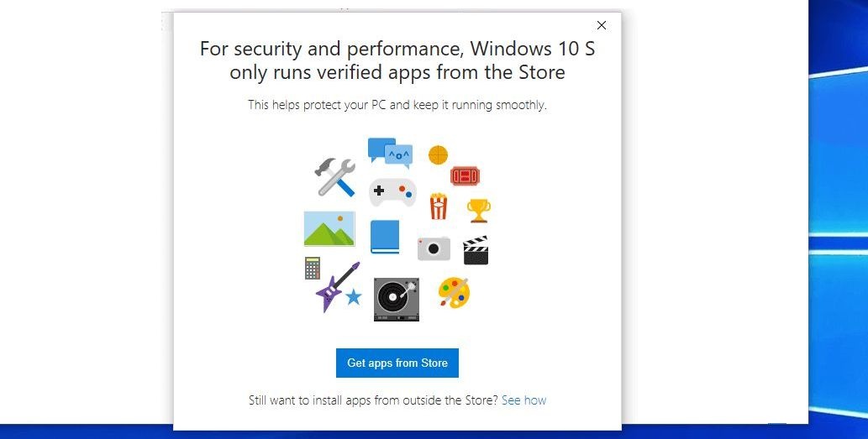Click the red ticket icon
The height and width of the screenshot is (439, 868).
point(465,175)
